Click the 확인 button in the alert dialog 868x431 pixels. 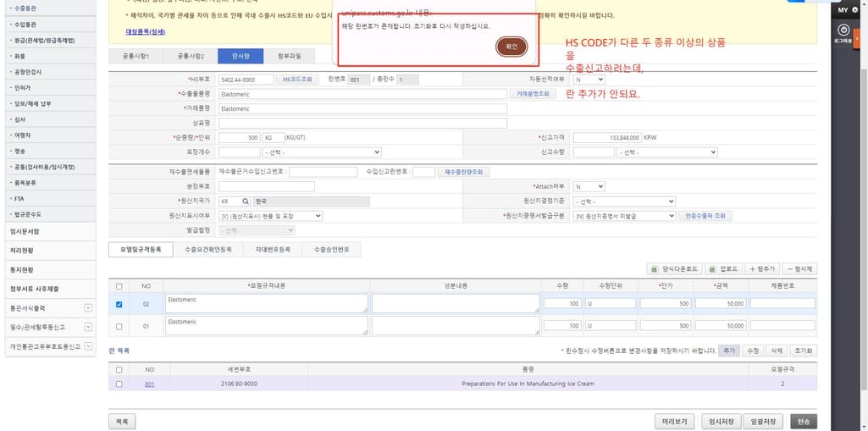click(511, 47)
